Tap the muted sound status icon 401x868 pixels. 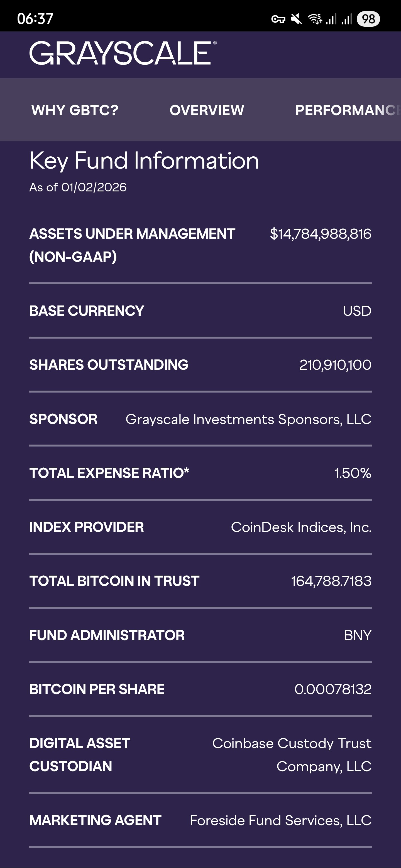[297, 19]
